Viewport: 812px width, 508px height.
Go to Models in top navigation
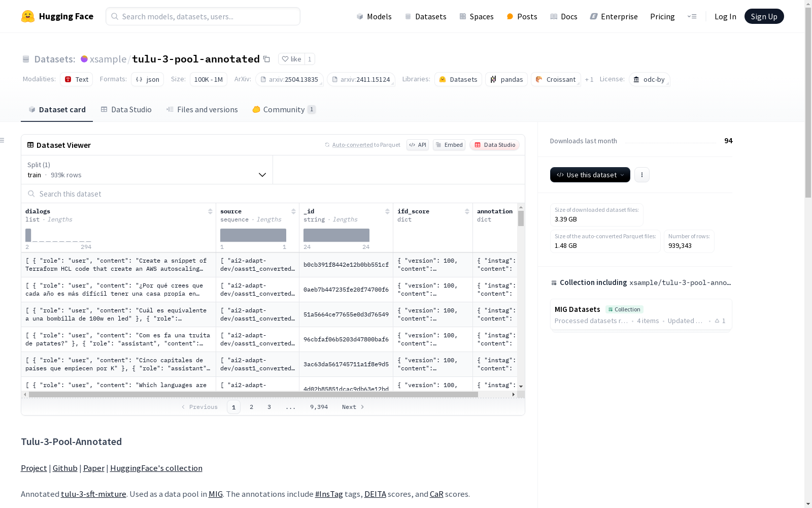tap(374, 16)
